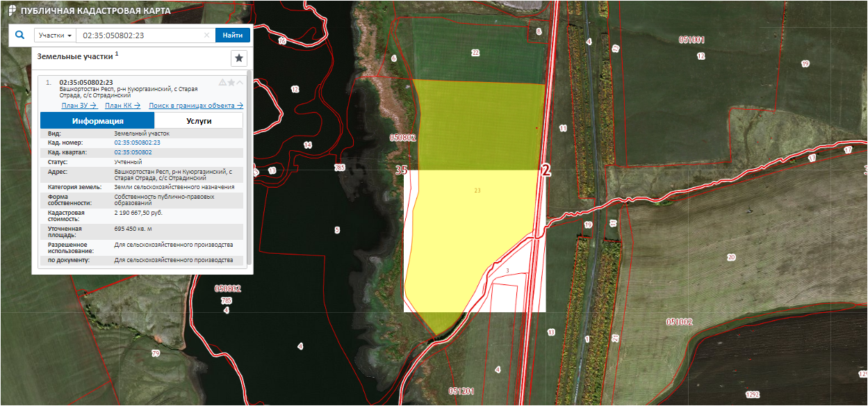Open the Участки search type dropdown
The width and height of the screenshot is (868, 406).
pos(56,35)
